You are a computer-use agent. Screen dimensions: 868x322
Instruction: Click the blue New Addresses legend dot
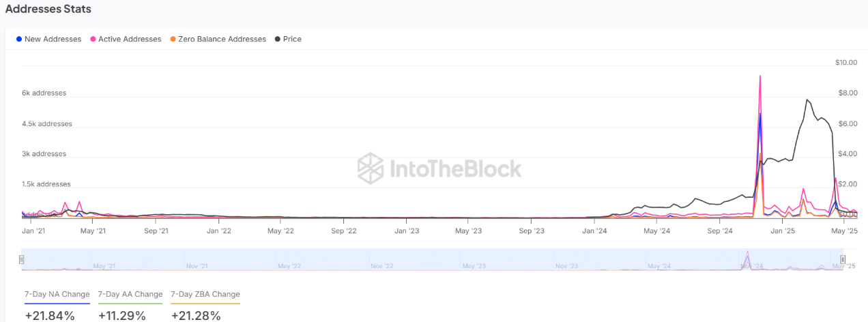pyautogui.click(x=18, y=39)
